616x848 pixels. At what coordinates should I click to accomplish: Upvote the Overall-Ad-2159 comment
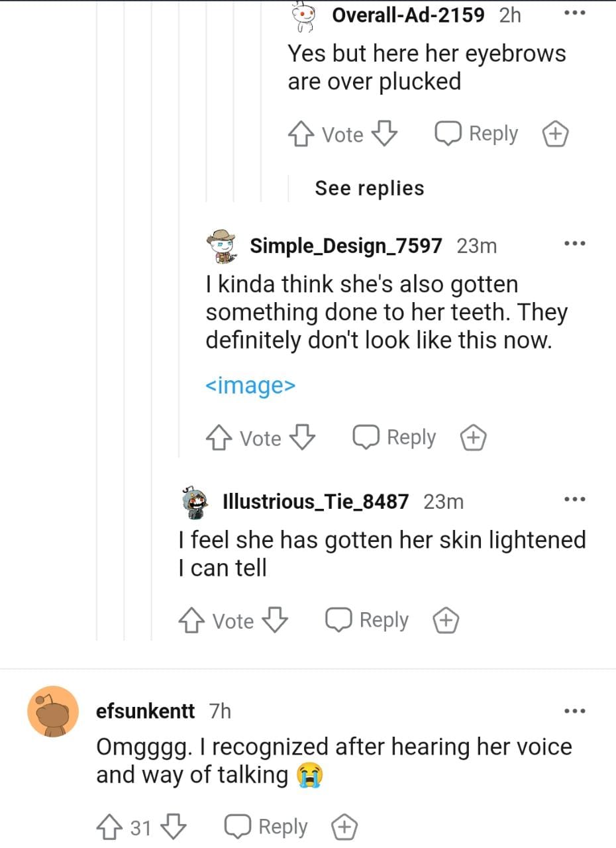point(301,134)
